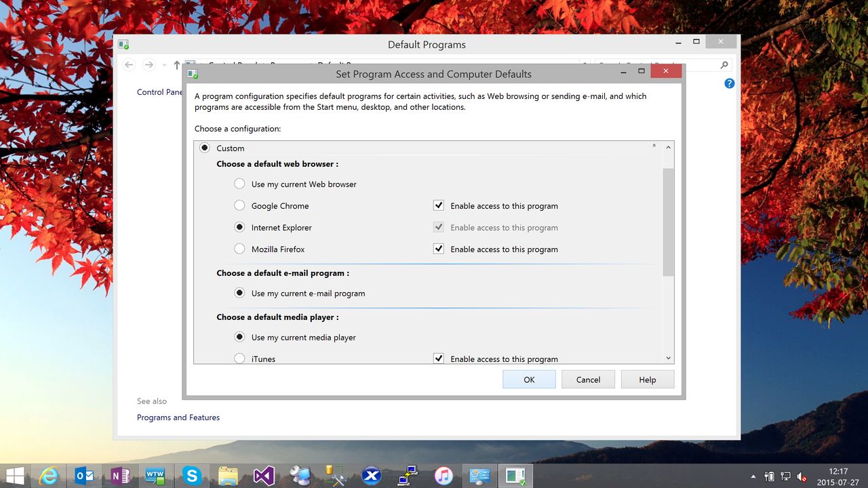
Task: Open iTunes from the taskbar
Action: [x=443, y=476]
